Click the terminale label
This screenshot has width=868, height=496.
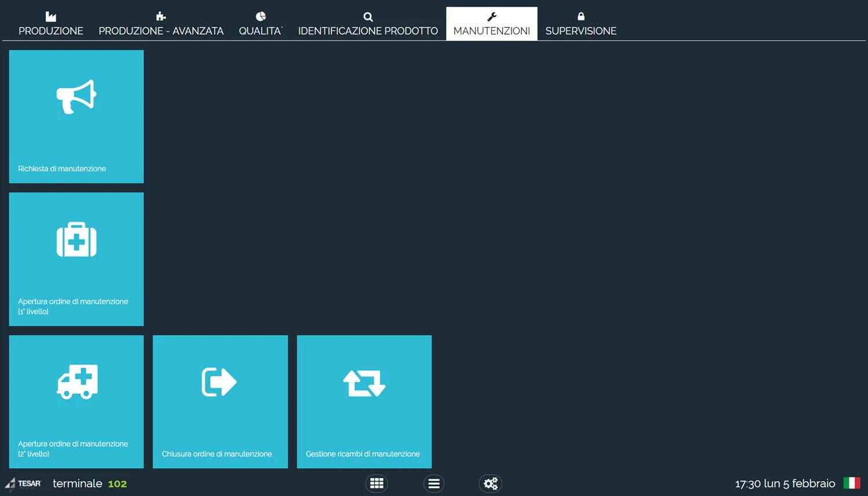click(78, 483)
